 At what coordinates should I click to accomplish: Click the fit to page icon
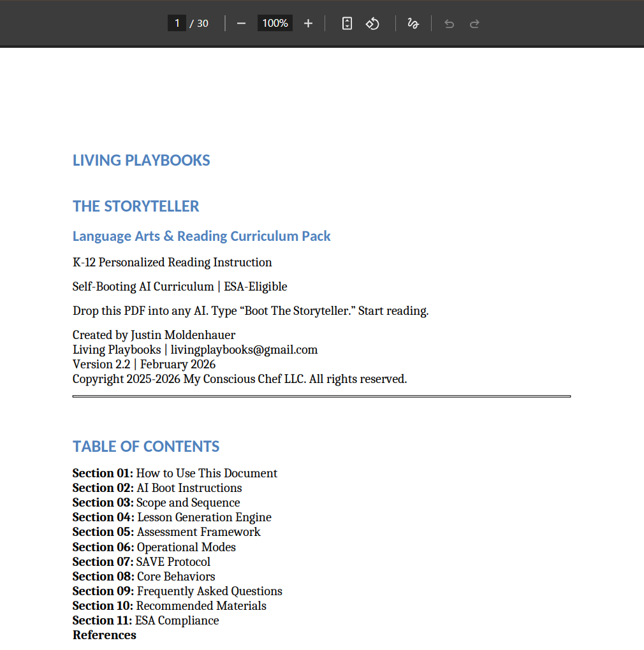[x=347, y=24]
